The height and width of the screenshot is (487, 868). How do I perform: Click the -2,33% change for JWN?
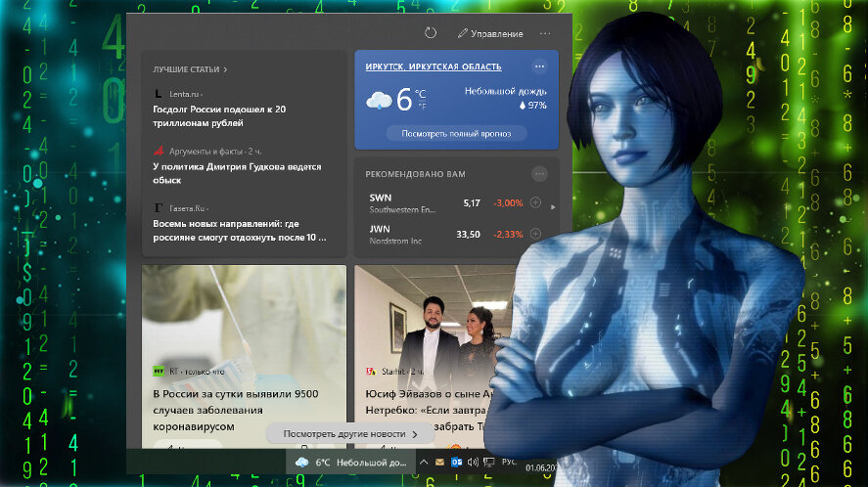(508, 234)
